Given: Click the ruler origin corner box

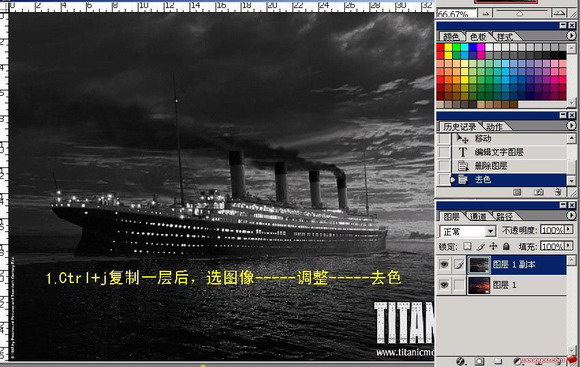Looking at the screenshot, I should 4,6.
